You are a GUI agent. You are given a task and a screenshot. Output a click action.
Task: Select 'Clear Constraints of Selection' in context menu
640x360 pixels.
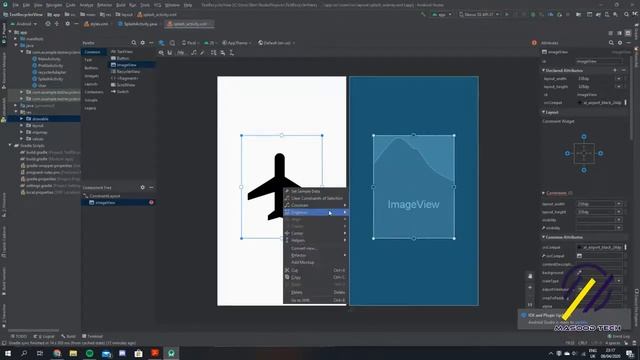[x=315, y=198]
